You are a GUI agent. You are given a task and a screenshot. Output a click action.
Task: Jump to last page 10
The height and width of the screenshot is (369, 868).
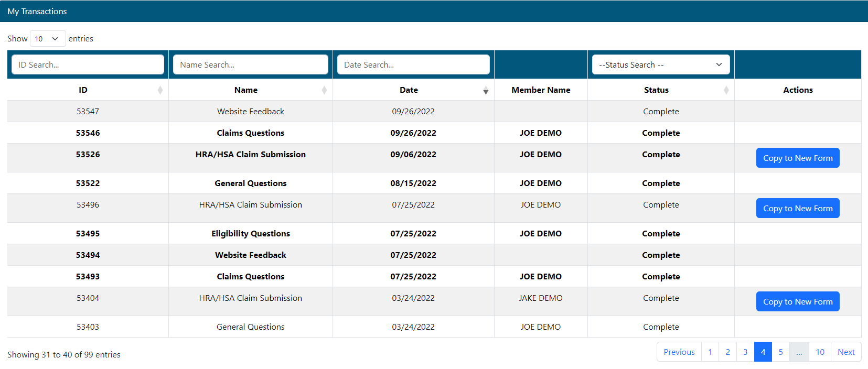[x=820, y=352]
